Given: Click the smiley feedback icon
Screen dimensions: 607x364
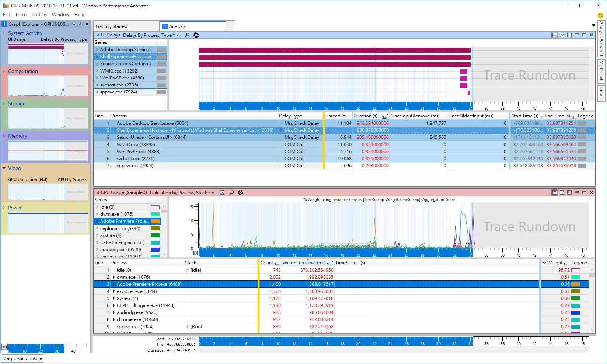Looking at the screenshot, I should [600, 15].
